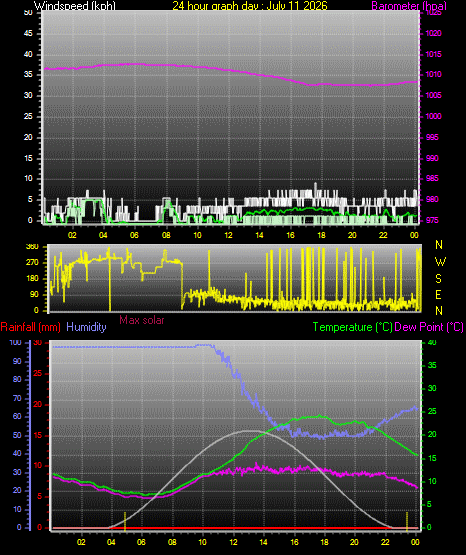Select the "Max solar" legend label

click(x=142, y=320)
